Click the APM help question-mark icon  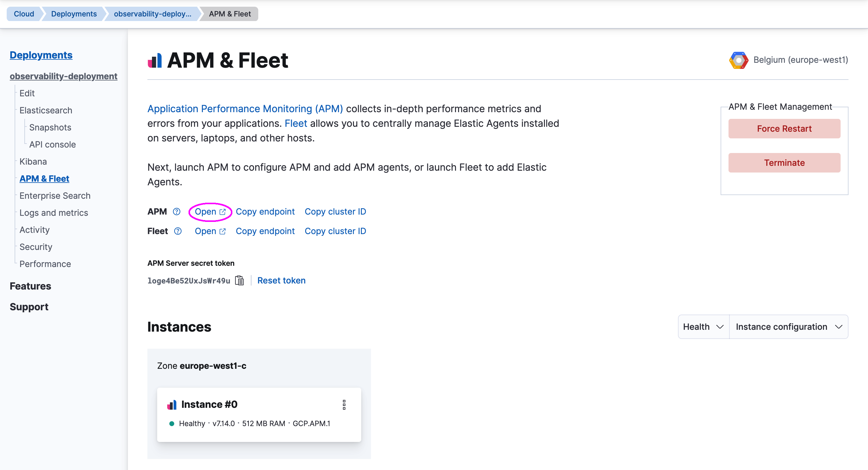coord(177,212)
